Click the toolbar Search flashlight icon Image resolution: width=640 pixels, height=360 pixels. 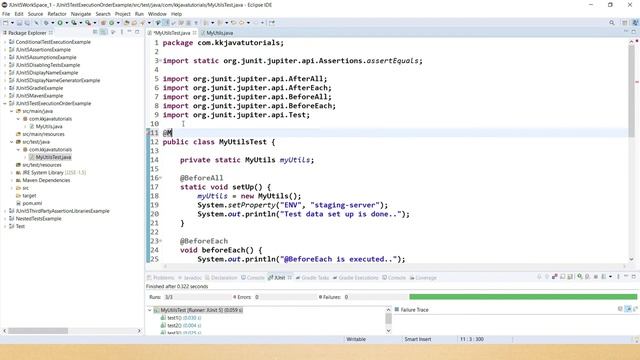143,23
